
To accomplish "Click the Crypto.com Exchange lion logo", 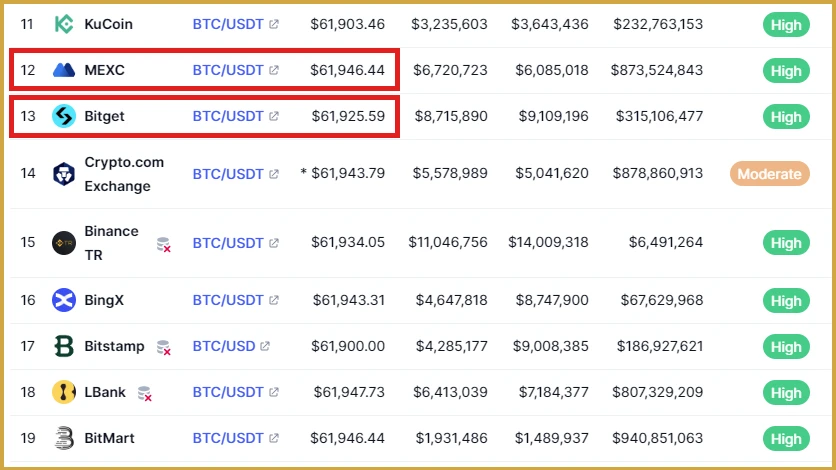I will click(64, 174).
